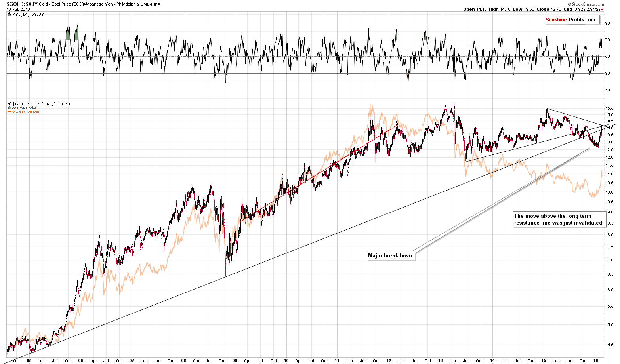The width and height of the screenshot is (620, 364).
Task: Click the 16 year label on time axis
Action: pyautogui.click(x=595, y=361)
